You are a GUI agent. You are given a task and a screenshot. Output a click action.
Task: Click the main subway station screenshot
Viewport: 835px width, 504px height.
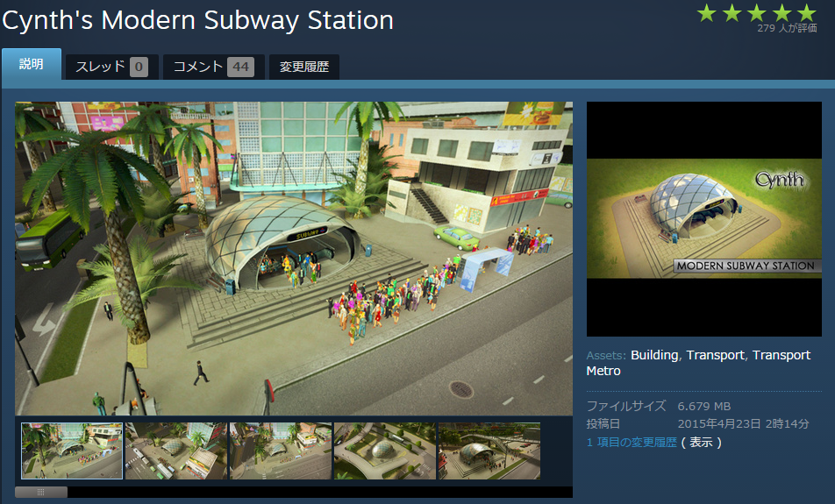(x=294, y=258)
